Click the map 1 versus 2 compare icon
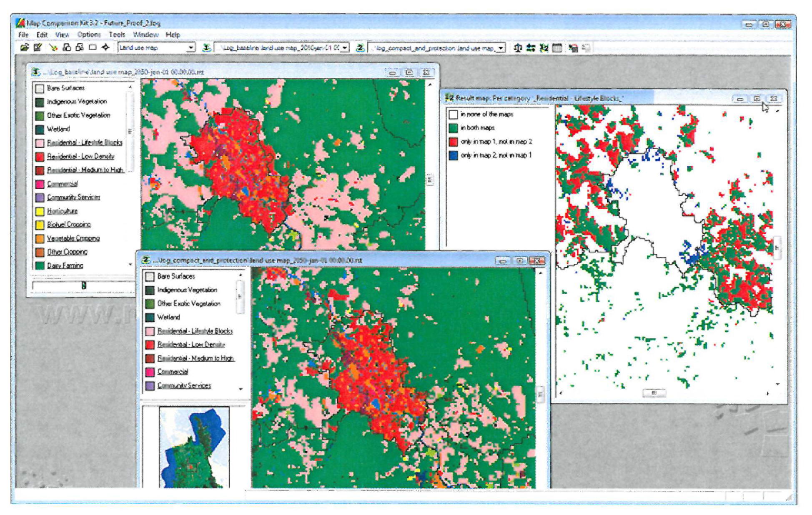The image size is (812, 515). [x=544, y=48]
